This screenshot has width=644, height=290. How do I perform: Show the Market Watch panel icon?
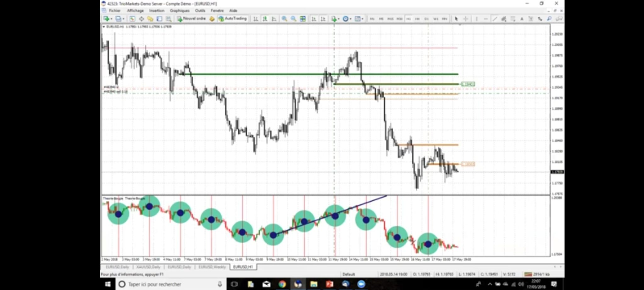(x=132, y=19)
